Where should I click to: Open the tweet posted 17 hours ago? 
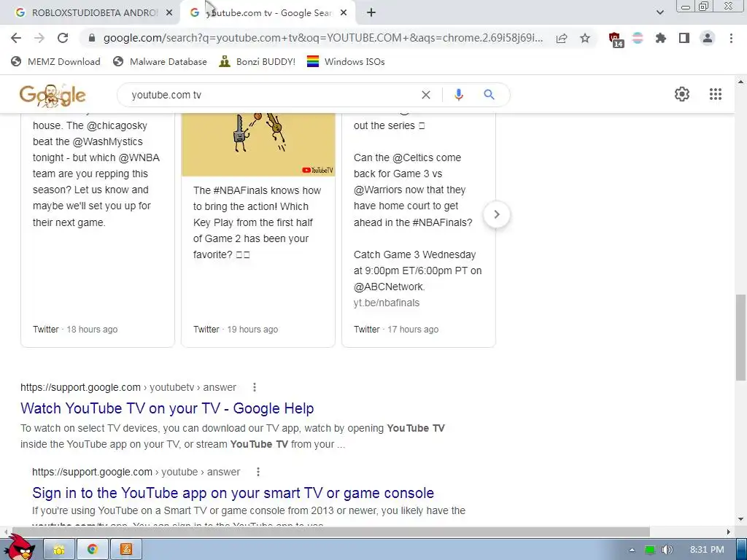pos(418,230)
